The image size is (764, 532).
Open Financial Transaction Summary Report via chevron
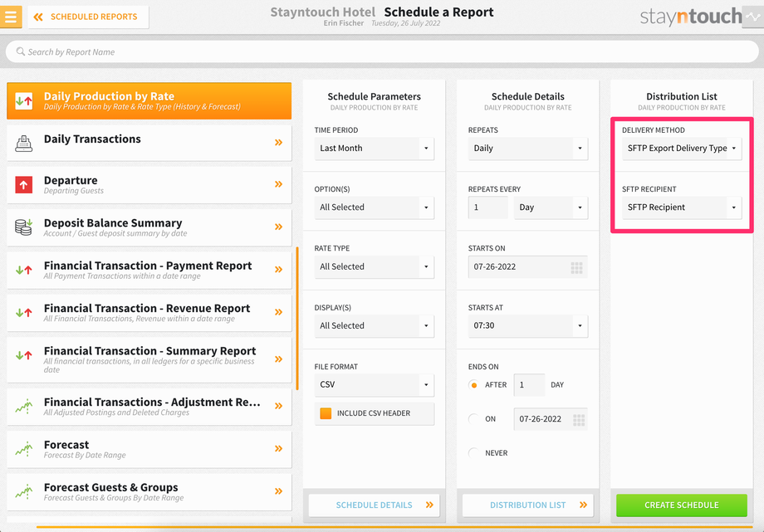point(278,359)
